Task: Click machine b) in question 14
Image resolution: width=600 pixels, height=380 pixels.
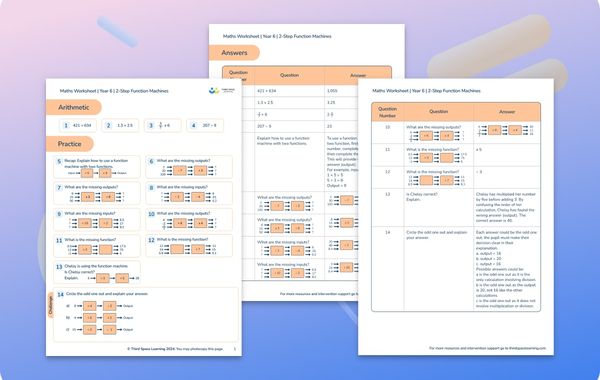Action: (x=99, y=318)
